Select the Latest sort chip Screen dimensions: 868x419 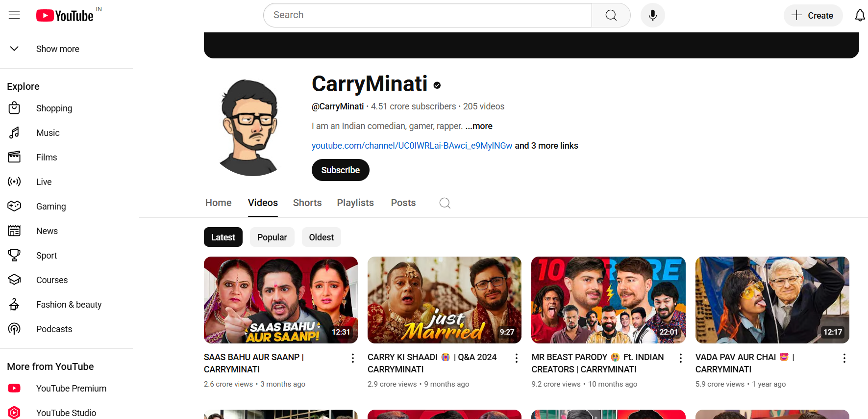(x=223, y=237)
